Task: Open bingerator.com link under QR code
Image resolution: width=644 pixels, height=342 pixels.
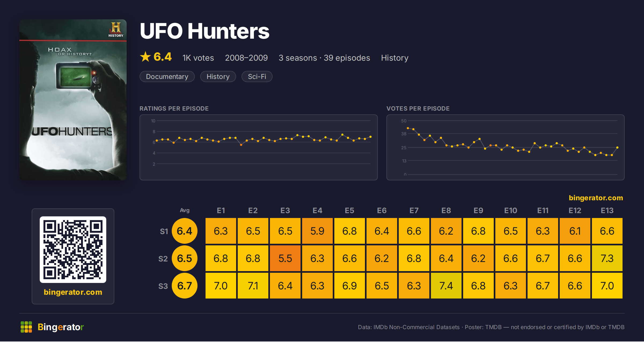Action: tap(73, 292)
